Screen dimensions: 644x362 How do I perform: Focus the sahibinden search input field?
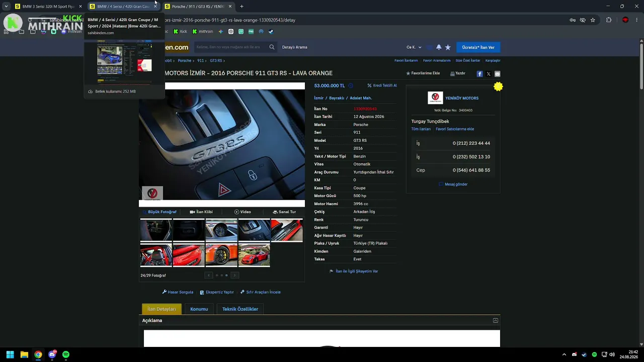[x=230, y=47]
